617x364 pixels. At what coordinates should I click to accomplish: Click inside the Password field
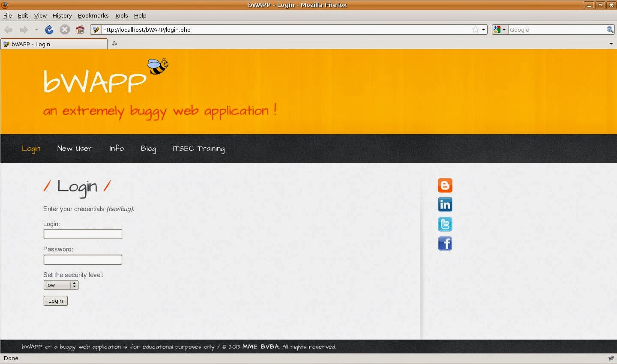coord(82,260)
